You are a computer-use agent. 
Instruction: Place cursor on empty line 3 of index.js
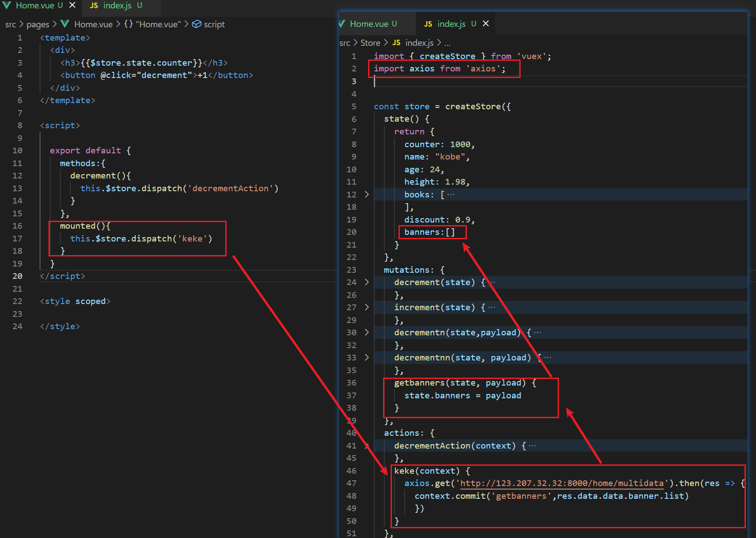coord(560,81)
